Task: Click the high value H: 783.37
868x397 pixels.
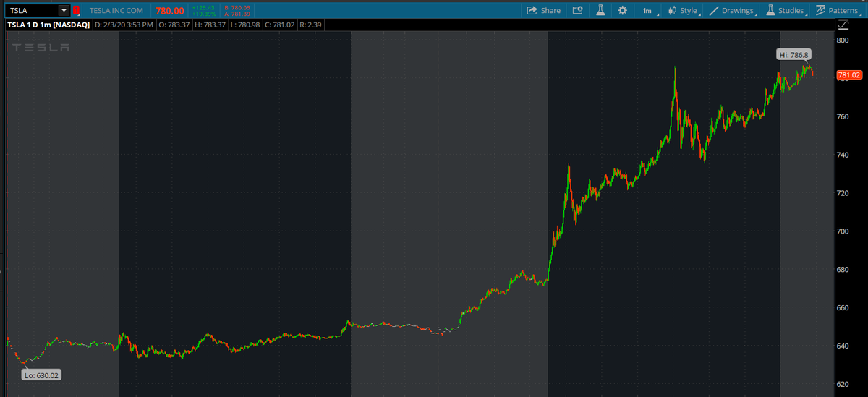Action: tap(209, 25)
